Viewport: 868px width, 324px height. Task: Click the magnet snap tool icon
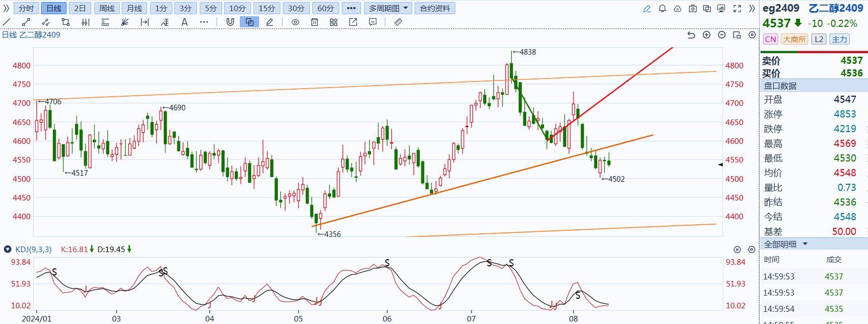(x=230, y=22)
